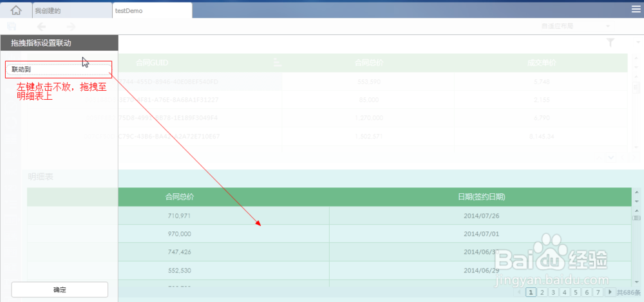Select the cell with value 85,000
The height and width of the screenshot is (302, 644).
click(x=369, y=99)
